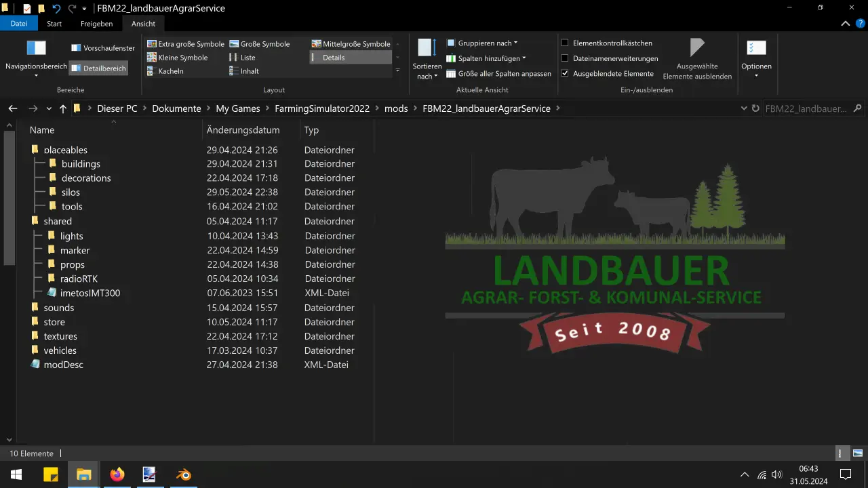868x488 pixels.
Task: Sort by Änderungsdatum column header
Action: tap(243, 130)
